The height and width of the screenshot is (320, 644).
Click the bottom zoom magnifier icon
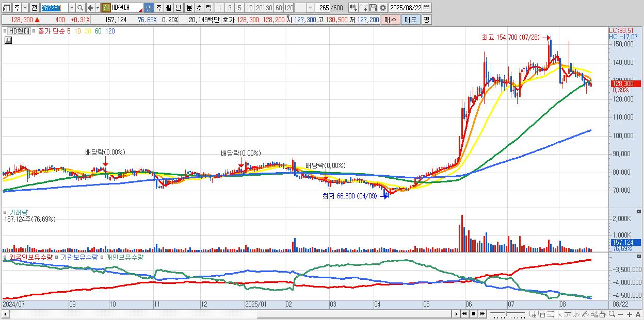tap(611, 314)
